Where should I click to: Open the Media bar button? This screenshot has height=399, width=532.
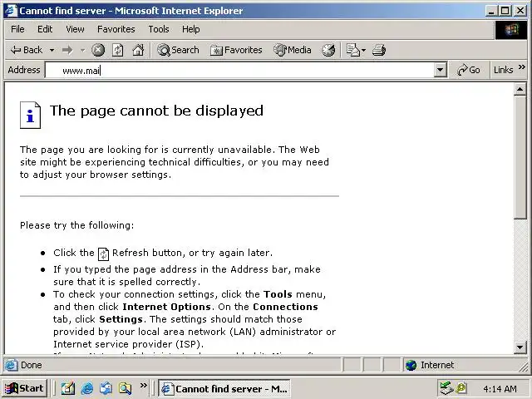tap(293, 50)
